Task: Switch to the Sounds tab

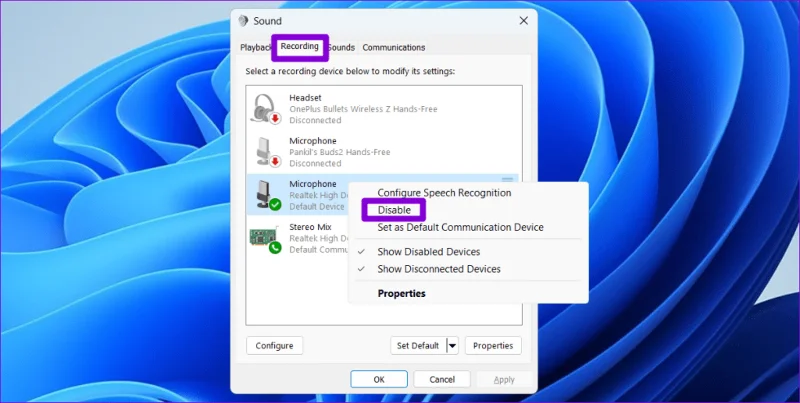Action: 341,47
